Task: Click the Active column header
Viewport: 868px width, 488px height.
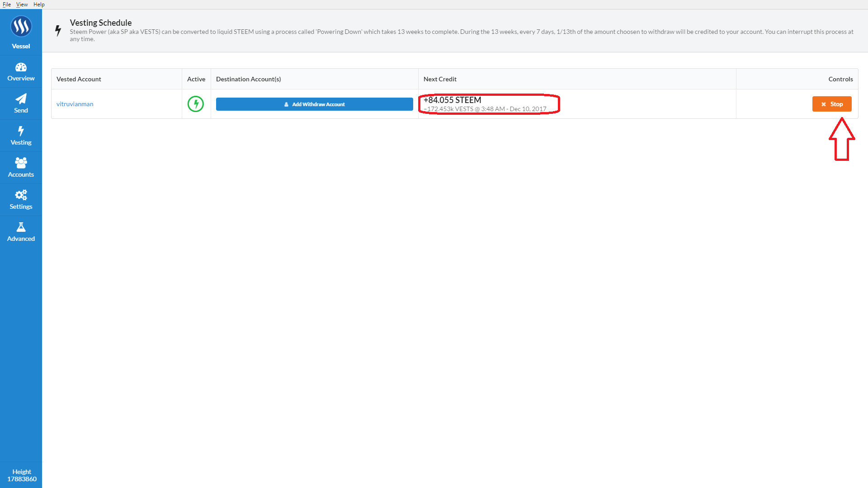Action: (x=196, y=79)
